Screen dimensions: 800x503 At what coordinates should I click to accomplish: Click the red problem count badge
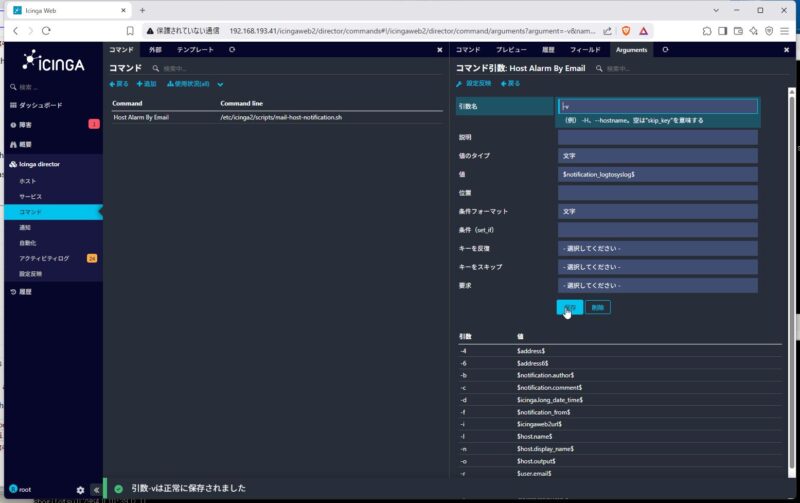pyautogui.click(x=94, y=124)
